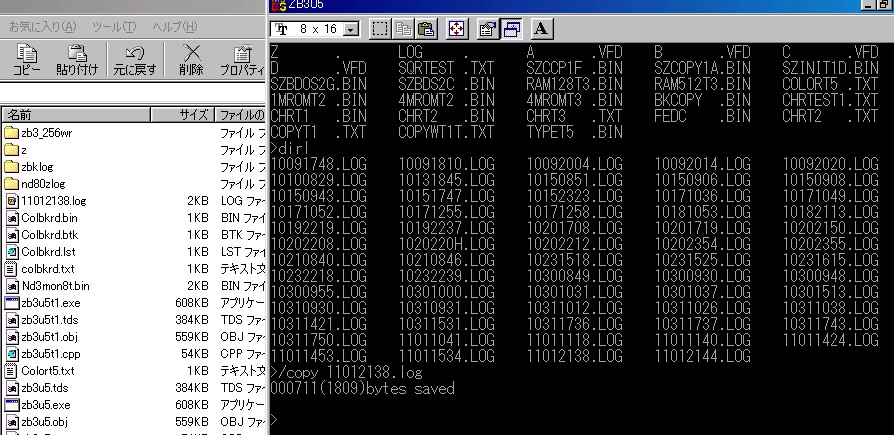
Task: Select the zb3u5t1.cpp file
Action: pyautogui.click(x=42, y=354)
